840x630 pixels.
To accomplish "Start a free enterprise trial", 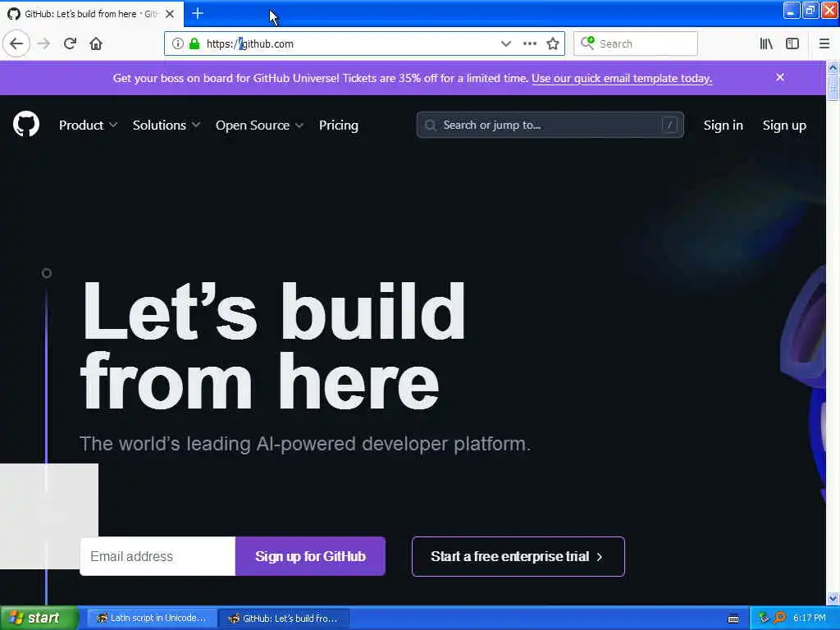I will pyautogui.click(x=518, y=556).
